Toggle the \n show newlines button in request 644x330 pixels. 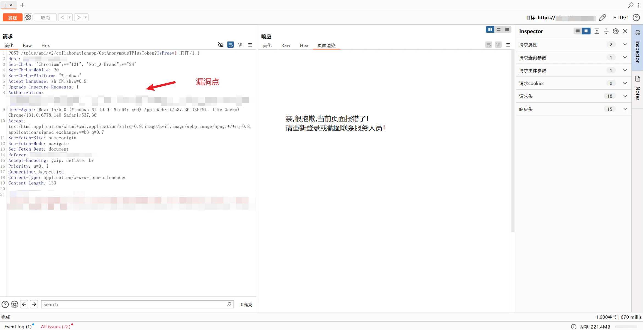click(240, 45)
